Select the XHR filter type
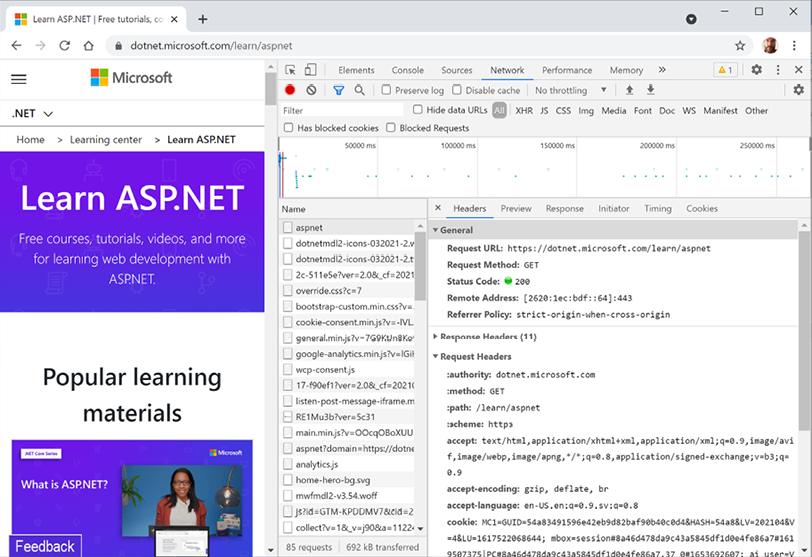The height and width of the screenshot is (557, 812). pos(524,111)
